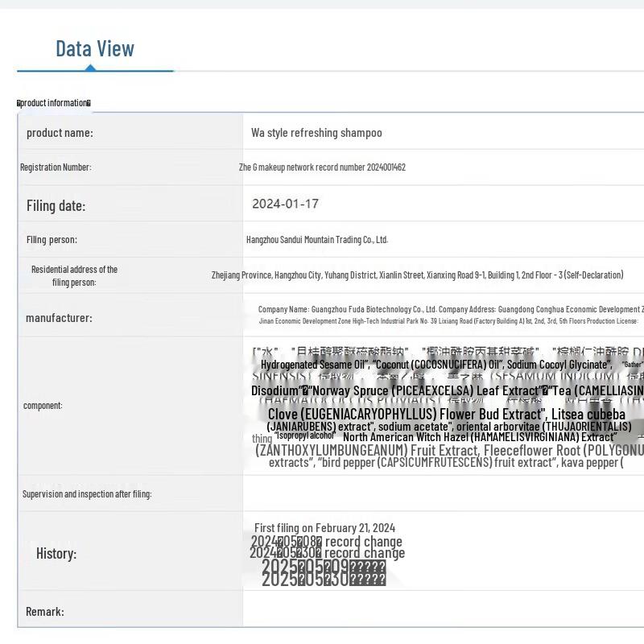
Task: Select the Supervision and inspection after filing label
Action: [x=87, y=493]
